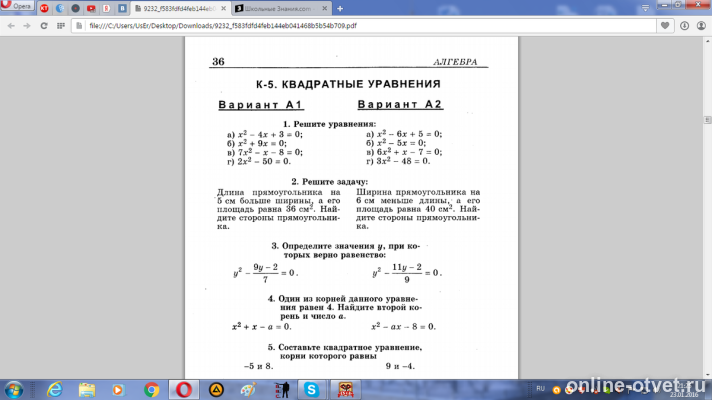Open the user profile icon
This screenshot has height=400, width=712.
click(701, 26)
